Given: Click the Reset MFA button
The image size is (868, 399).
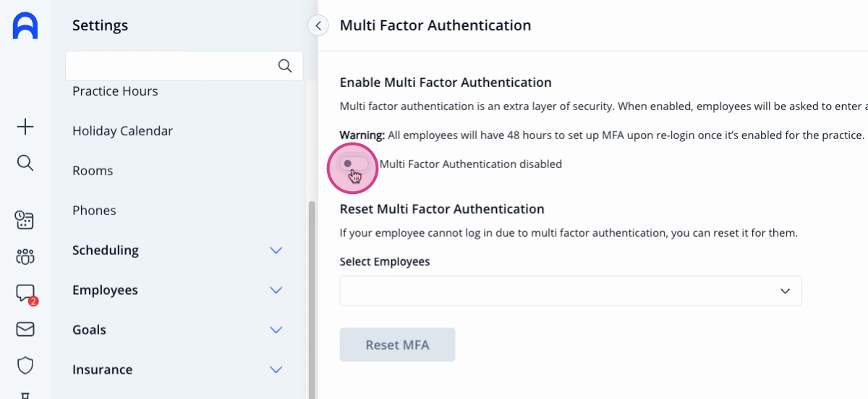Looking at the screenshot, I should pos(397,345).
